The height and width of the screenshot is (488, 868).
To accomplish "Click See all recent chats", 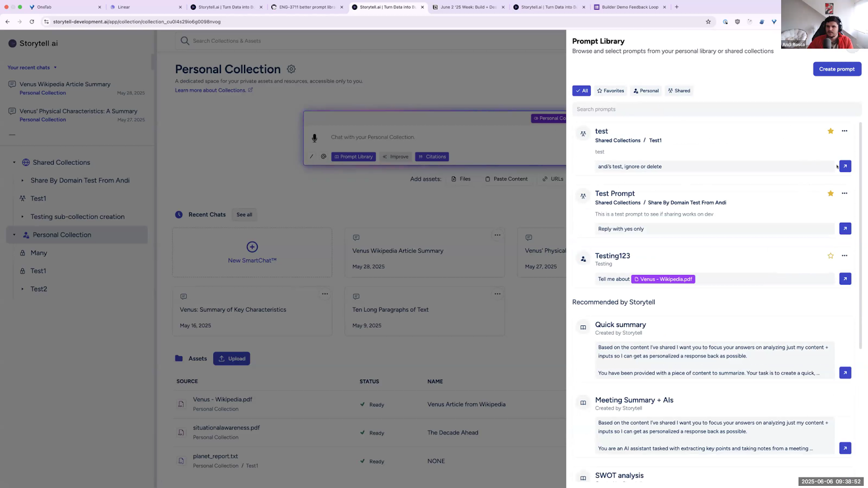I will coord(244,215).
